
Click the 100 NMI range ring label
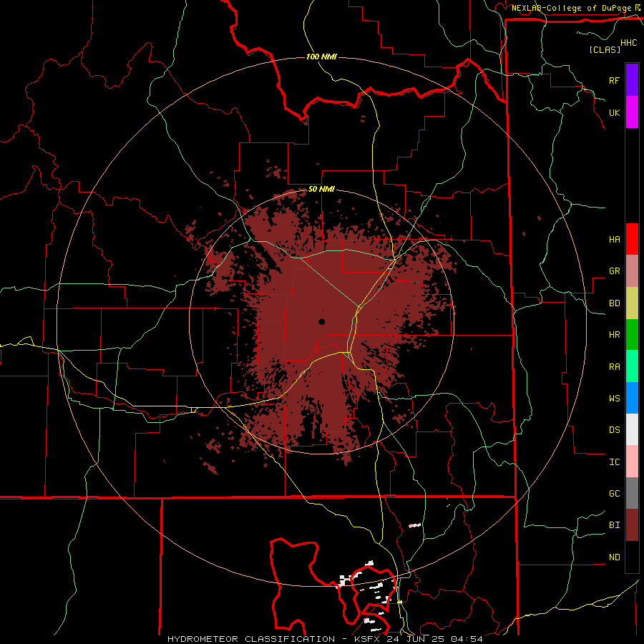pyautogui.click(x=321, y=57)
